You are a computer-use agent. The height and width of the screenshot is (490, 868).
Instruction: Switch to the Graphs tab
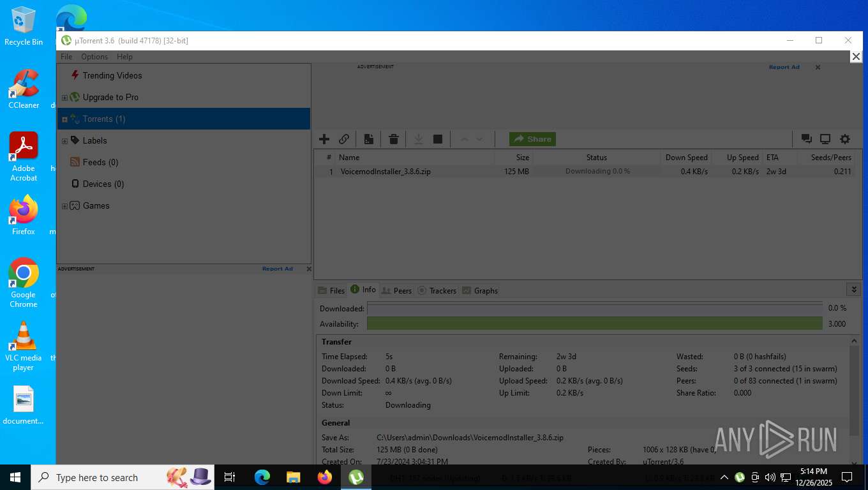pyautogui.click(x=480, y=290)
